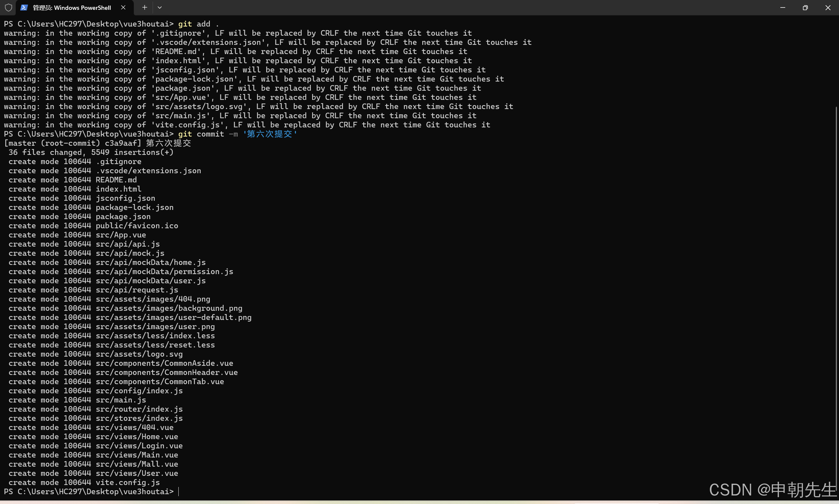Click the src/views/Login.vue create line
Viewport: 839px width, 504px height.
click(x=95, y=446)
